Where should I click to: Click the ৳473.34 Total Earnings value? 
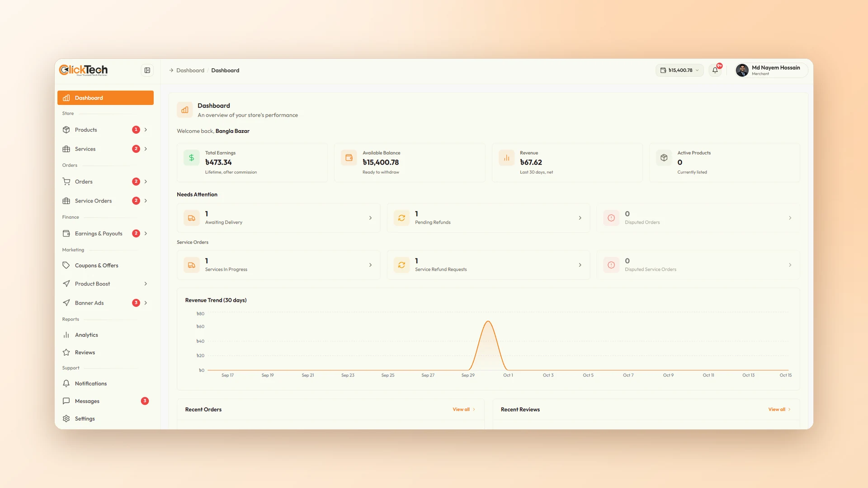(218, 162)
